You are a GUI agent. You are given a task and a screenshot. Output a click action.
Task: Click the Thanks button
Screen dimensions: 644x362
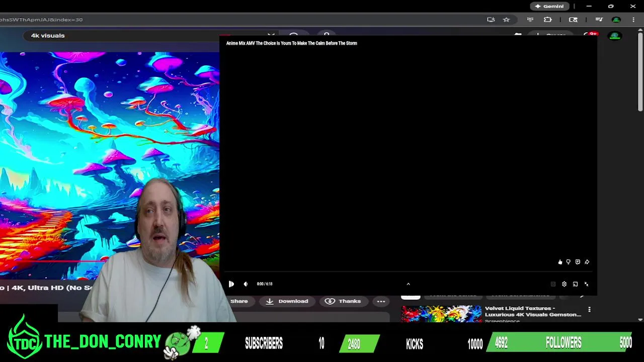343,301
